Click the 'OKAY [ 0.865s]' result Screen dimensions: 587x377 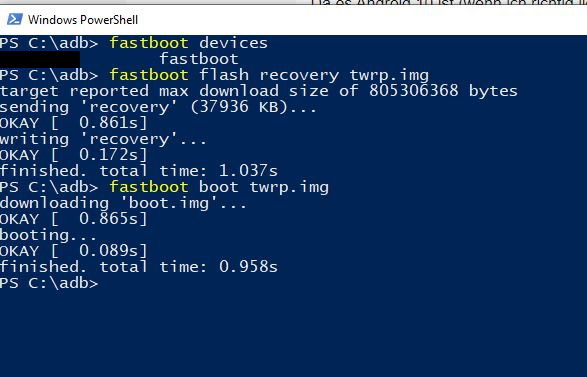(74, 219)
